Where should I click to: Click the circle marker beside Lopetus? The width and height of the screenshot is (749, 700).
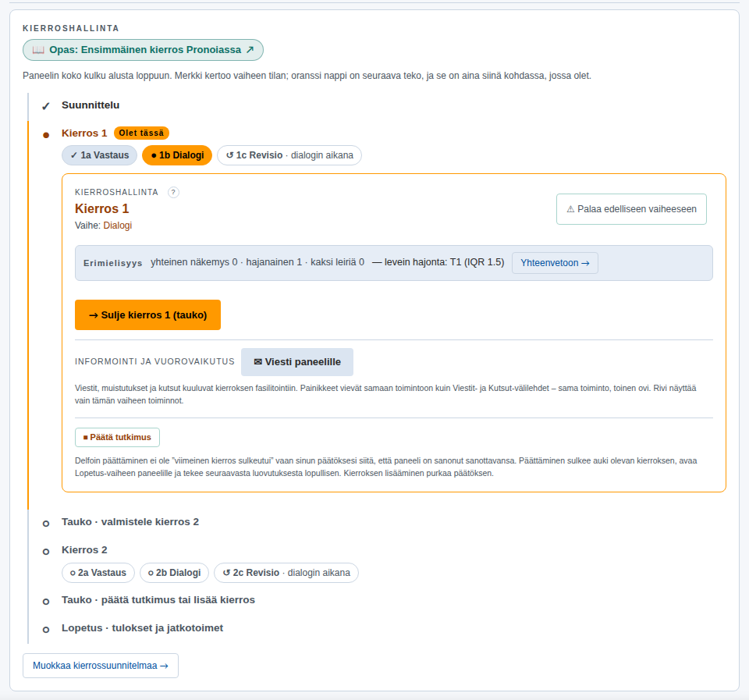[x=46, y=630]
